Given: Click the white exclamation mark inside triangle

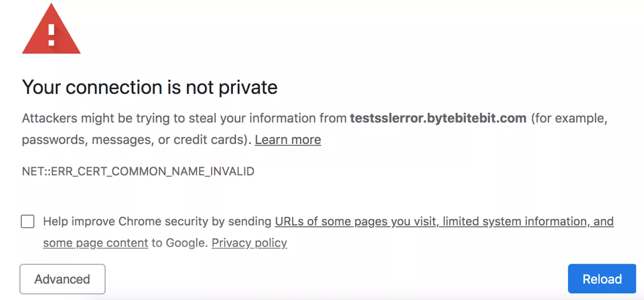Looking at the screenshot, I should click(x=51, y=35).
